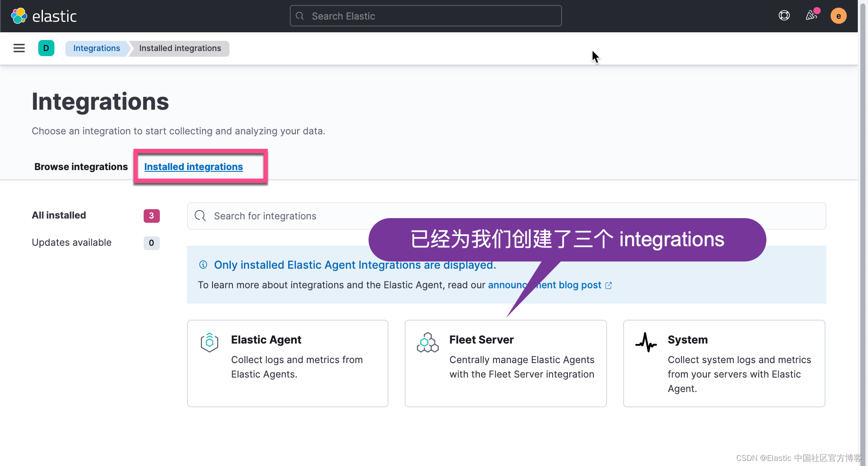This screenshot has height=466, width=868.
Task: Switch to Browse integrations tab
Action: pyautogui.click(x=81, y=167)
